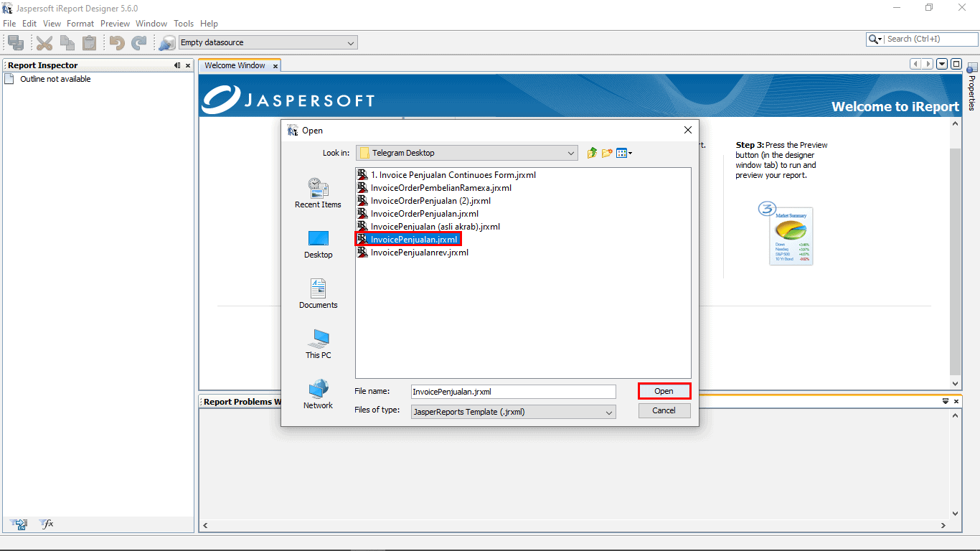980x551 pixels.
Task: Open the Preview menu
Action: tap(115, 24)
